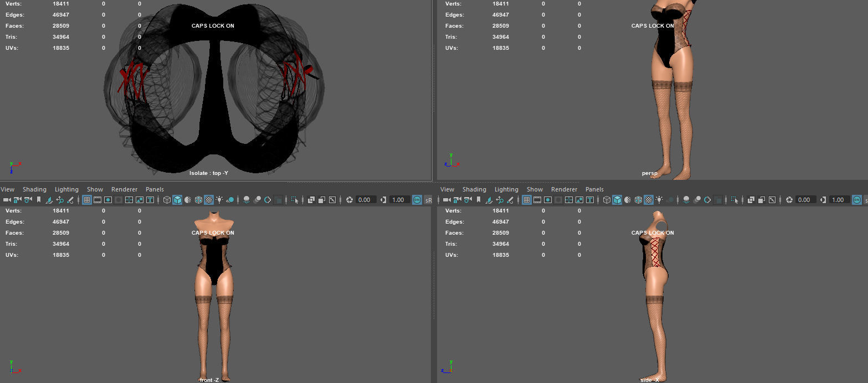Toggle Screen Space Ambient Occlusion in front panel

246,200
